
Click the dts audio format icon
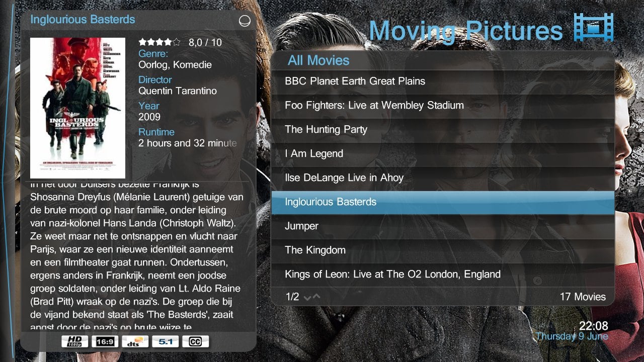[135, 342]
